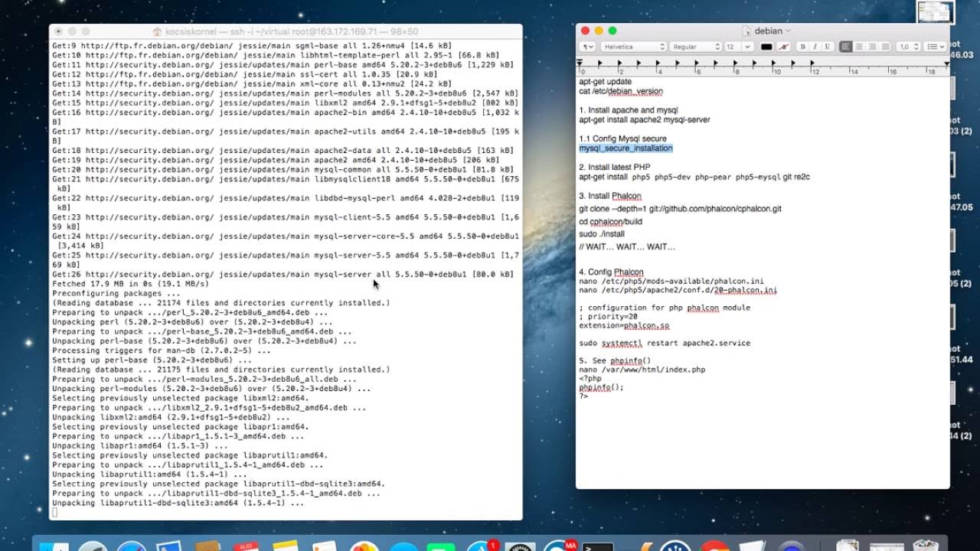
Task: Click the ruler tab stop at 6
Action: tap(695, 63)
